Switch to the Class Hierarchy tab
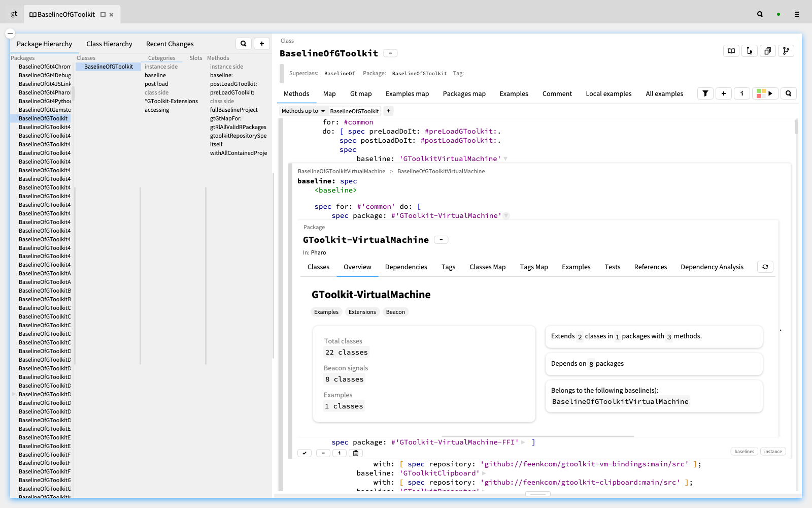Viewport: 812px width, 508px height. 109,44
